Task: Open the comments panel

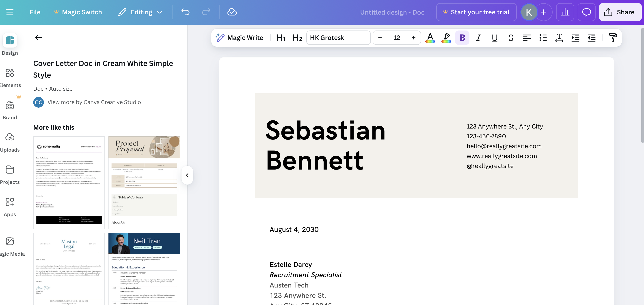Action: [x=586, y=12]
